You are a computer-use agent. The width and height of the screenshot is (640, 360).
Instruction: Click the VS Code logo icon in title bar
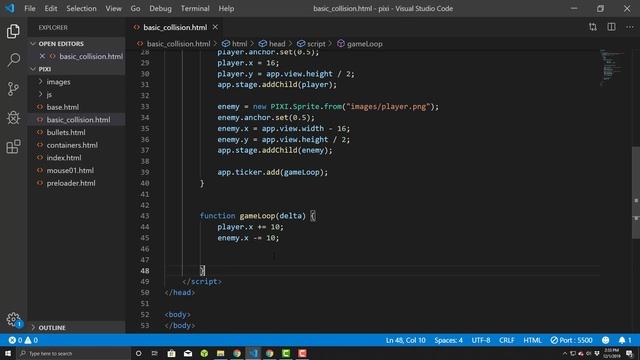tap(10, 8)
